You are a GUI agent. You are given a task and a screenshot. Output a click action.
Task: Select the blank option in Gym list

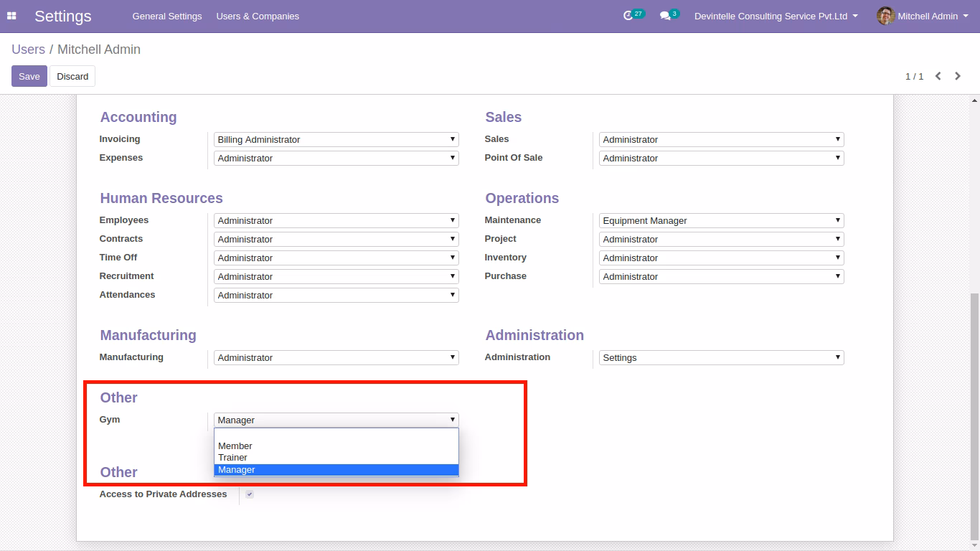pos(336,434)
